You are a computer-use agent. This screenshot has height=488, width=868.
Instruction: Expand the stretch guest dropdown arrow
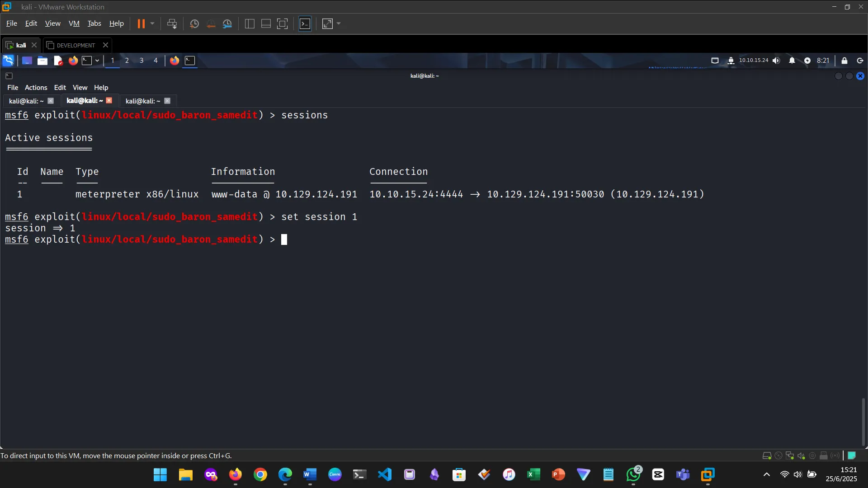339,24
